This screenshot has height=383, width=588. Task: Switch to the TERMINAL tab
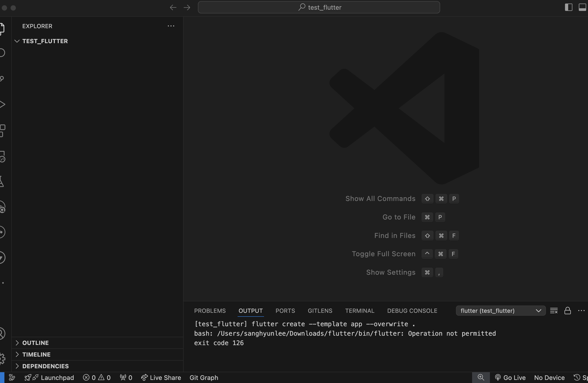tap(360, 311)
